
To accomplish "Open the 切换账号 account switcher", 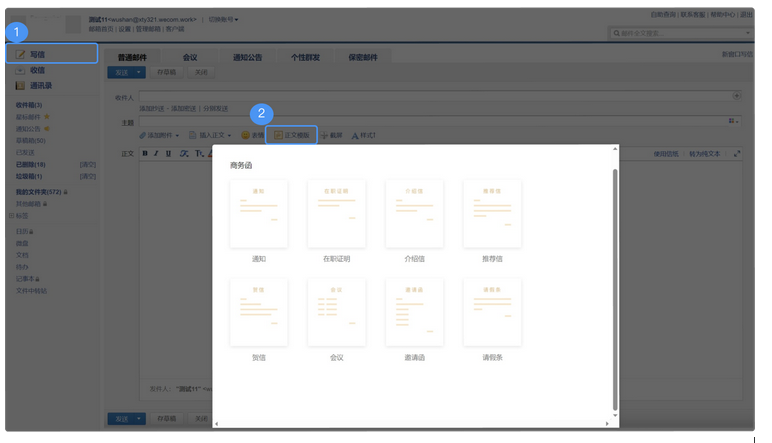I will (x=222, y=20).
